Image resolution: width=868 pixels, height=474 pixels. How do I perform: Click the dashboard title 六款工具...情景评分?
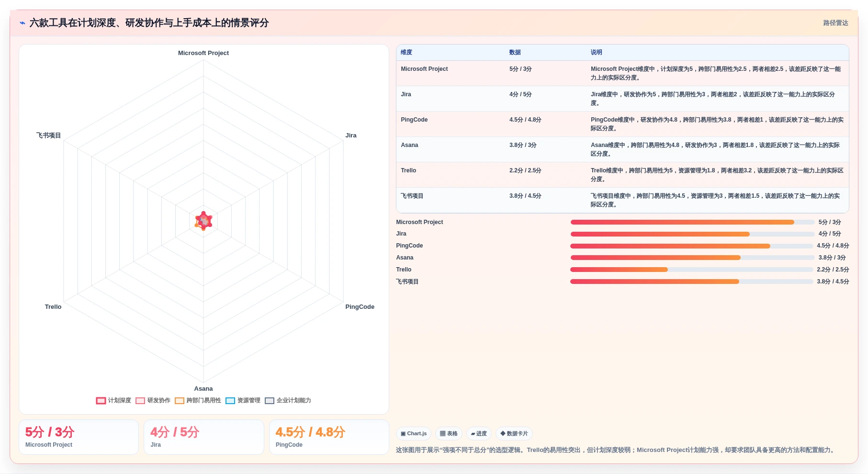point(149,23)
